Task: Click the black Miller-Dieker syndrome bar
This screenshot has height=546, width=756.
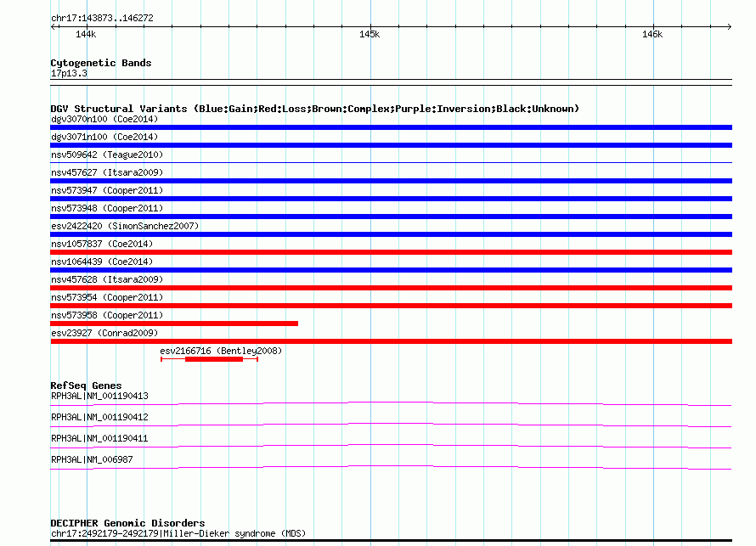Action: tap(391, 541)
